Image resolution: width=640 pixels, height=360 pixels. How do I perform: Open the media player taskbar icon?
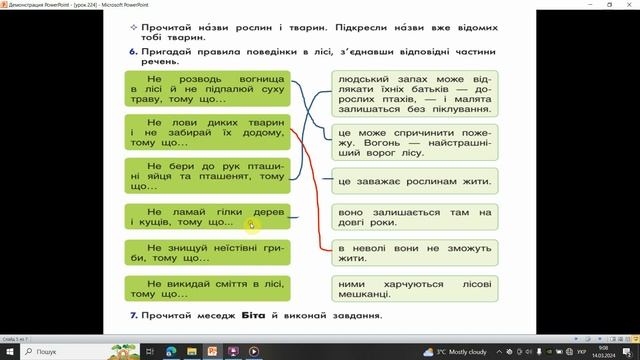(253, 351)
